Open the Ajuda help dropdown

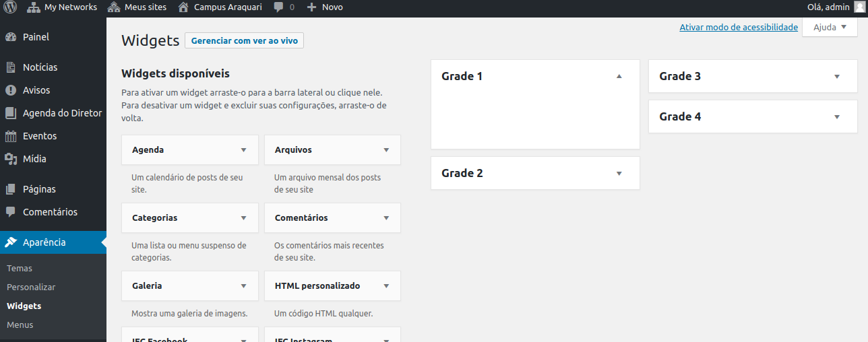click(x=829, y=28)
